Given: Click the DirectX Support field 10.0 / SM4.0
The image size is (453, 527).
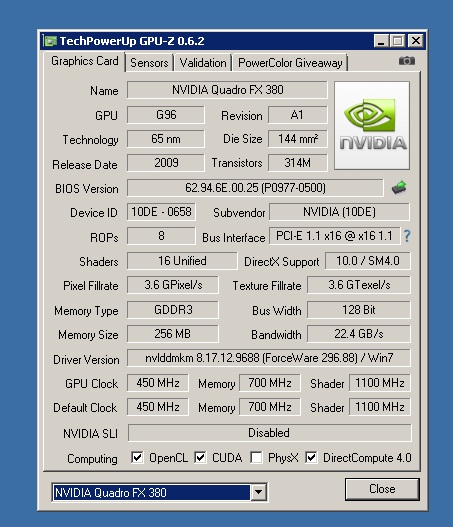Looking at the screenshot, I should 368,261.
